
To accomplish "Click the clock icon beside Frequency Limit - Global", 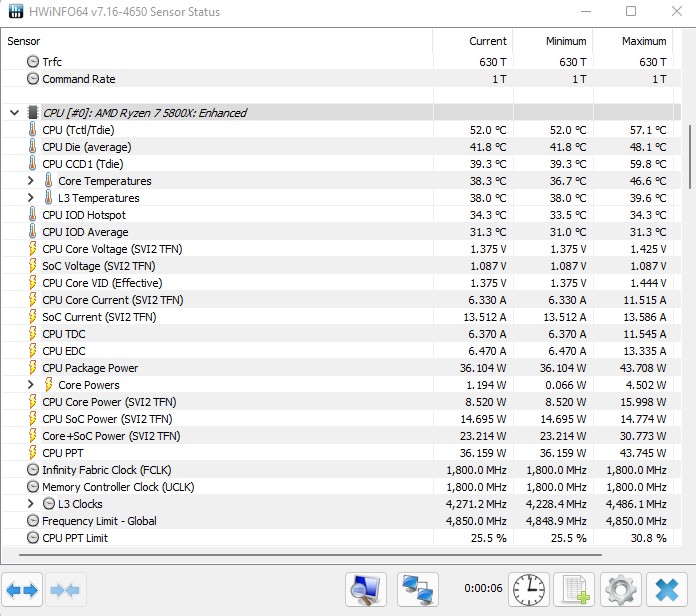I will 33,521.
